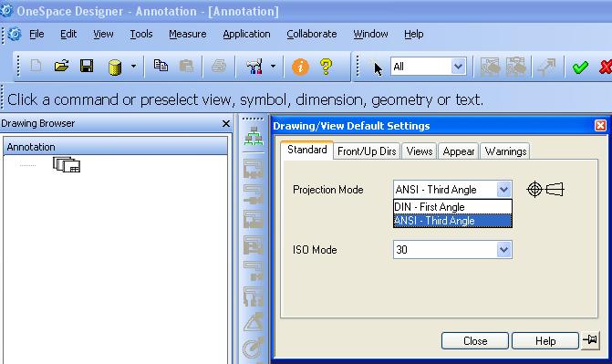Click the yellow question mark help icon
The height and width of the screenshot is (364, 612).
click(326, 67)
